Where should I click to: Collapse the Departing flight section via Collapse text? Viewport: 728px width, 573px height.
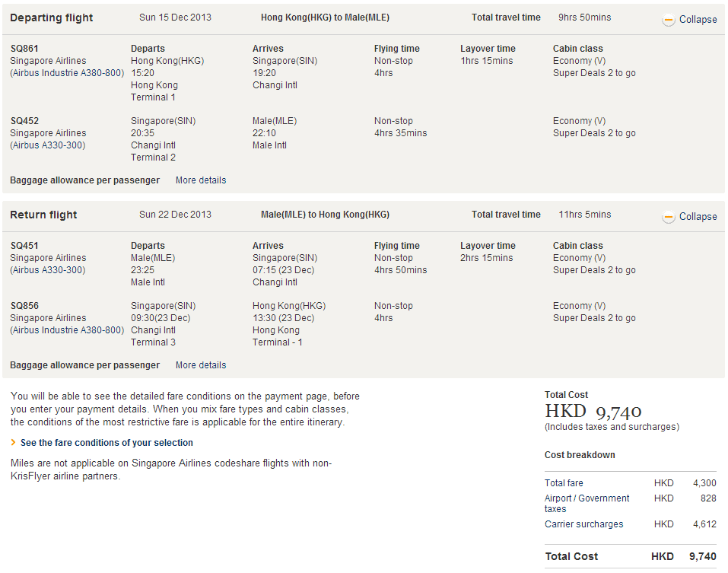pyautogui.click(x=698, y=20)
